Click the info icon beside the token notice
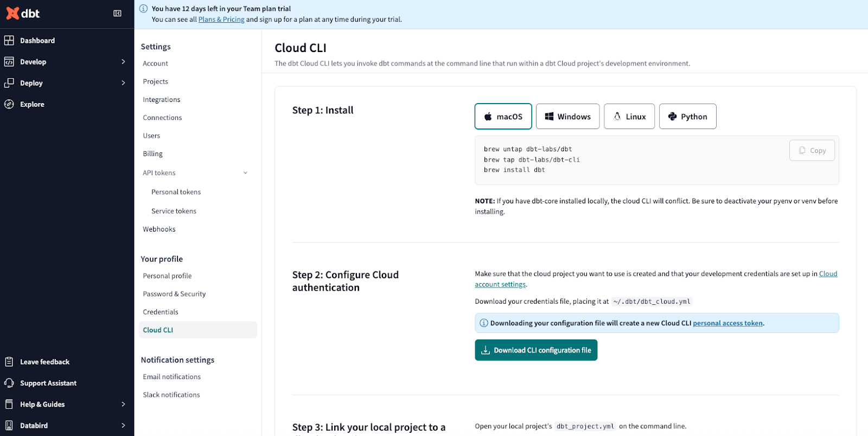Viewport: 868px width, 436px height. click(484, 323)
